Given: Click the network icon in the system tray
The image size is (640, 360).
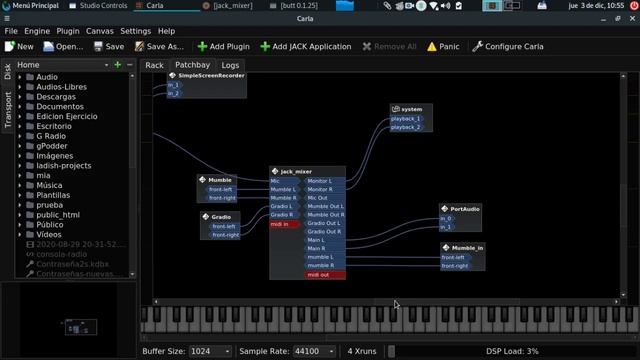Looking at the screenshot, I should click(434, 6).
